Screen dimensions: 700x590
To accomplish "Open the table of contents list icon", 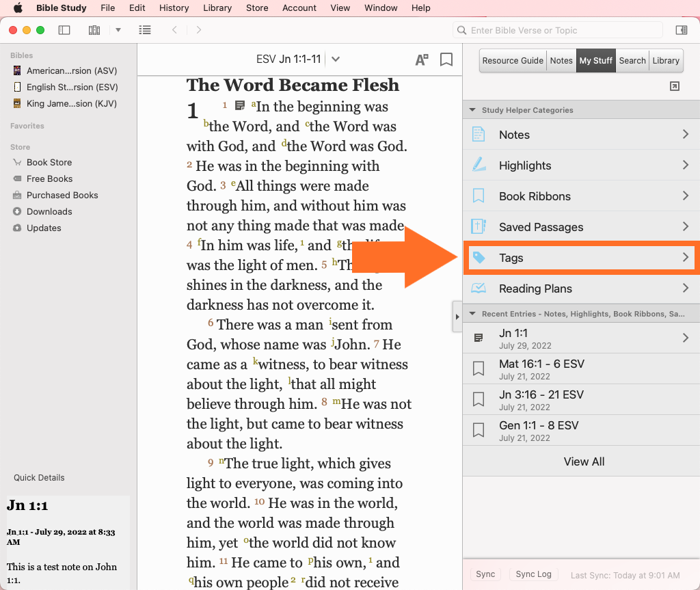I will [145, 30].
